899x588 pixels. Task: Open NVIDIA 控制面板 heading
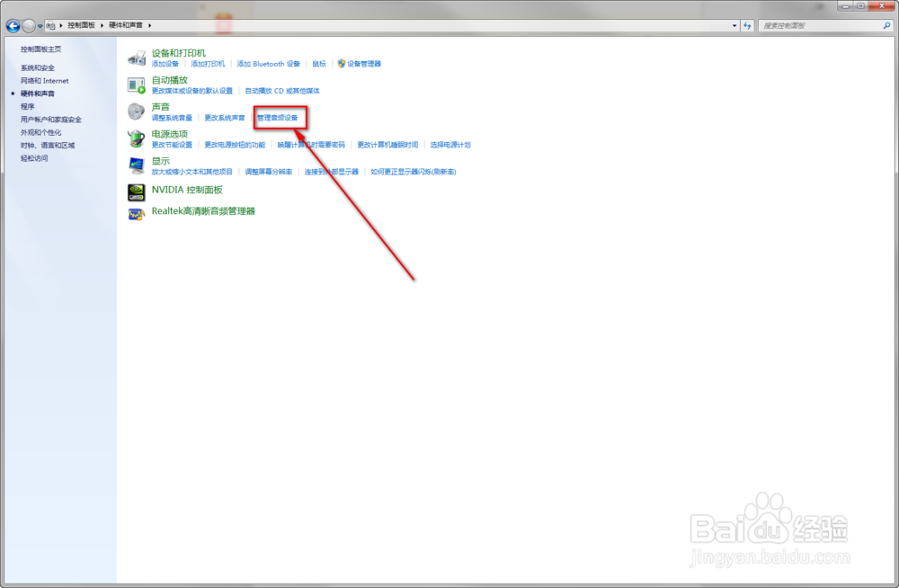(x=187, y=190)
